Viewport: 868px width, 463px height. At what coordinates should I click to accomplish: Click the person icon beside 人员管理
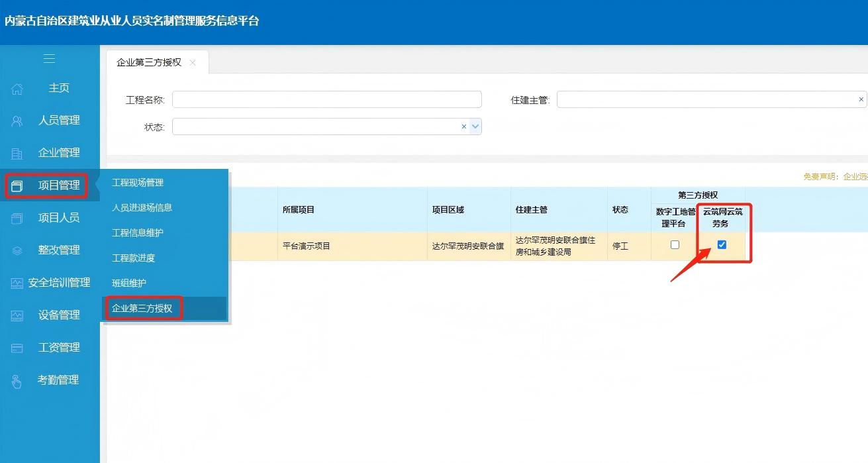tap(17, 121)
